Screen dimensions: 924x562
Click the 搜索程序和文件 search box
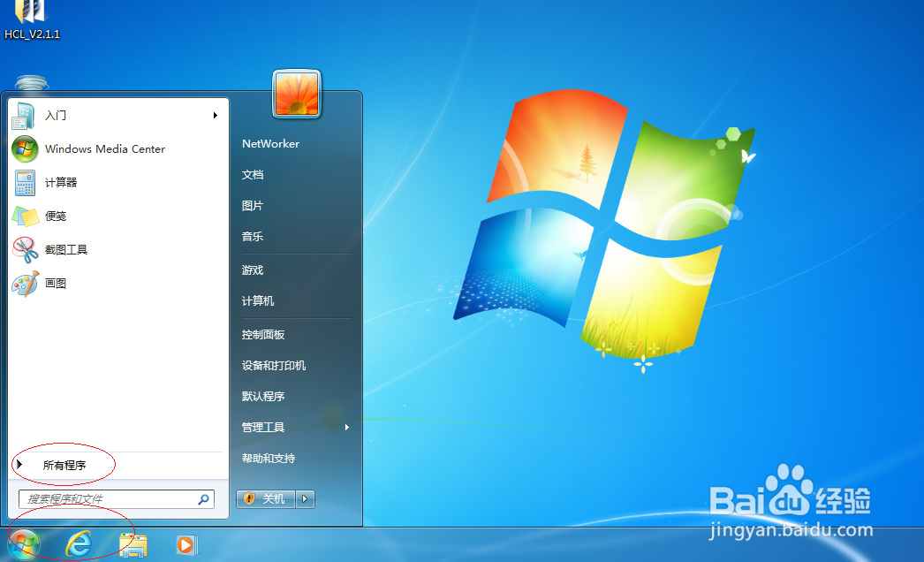click(116, 499)
